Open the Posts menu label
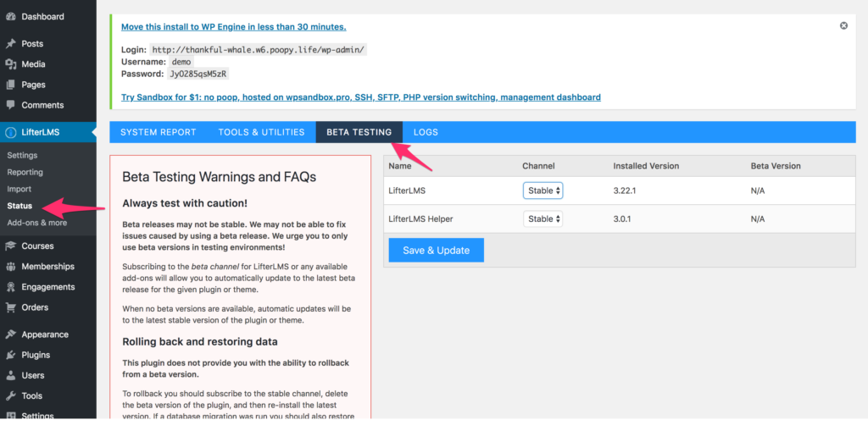 32,44
